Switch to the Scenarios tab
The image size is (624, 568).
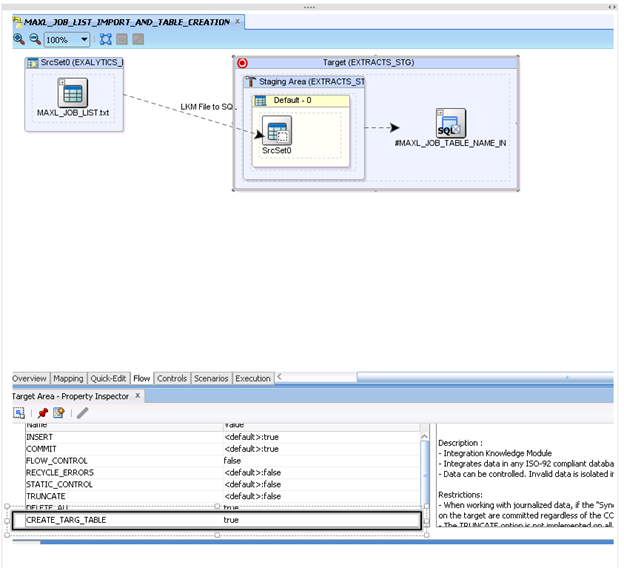click(211, 379)
